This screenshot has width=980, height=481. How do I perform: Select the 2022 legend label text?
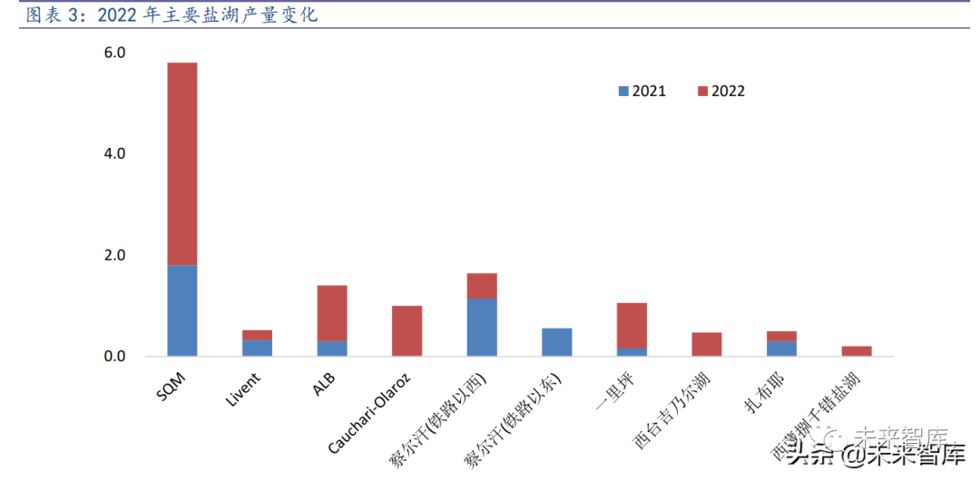point(728,92)
